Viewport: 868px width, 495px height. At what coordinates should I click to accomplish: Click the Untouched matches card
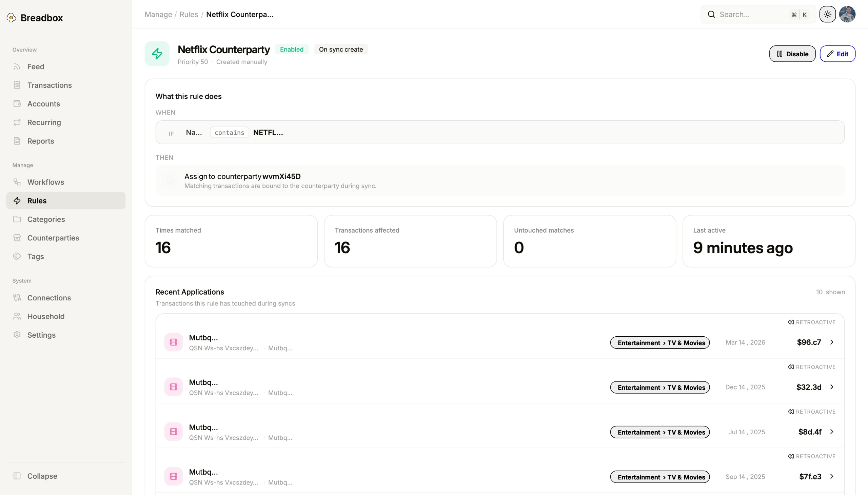(590, 241)
